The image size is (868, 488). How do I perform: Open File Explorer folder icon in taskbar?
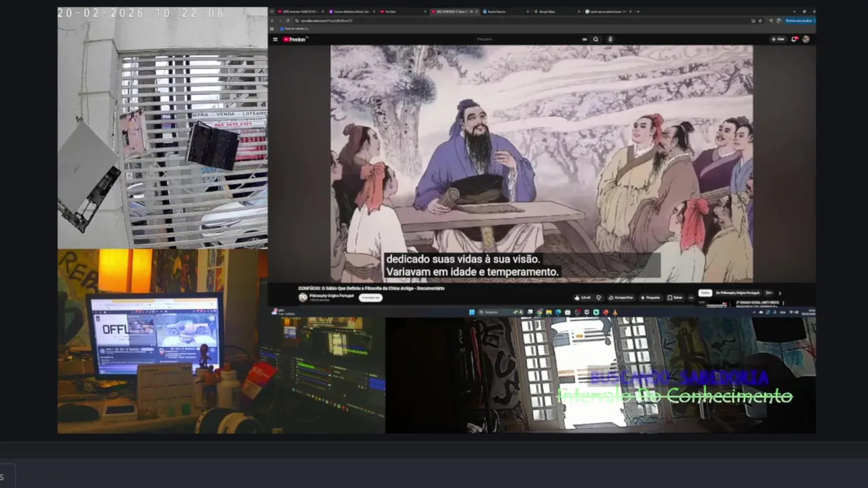point(549,312)
